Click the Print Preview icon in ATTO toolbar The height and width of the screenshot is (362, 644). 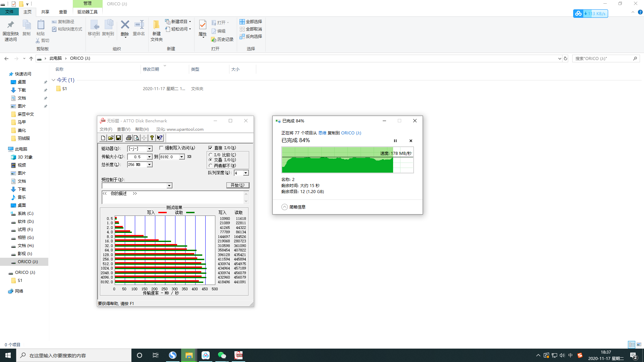tap(136, 138)
